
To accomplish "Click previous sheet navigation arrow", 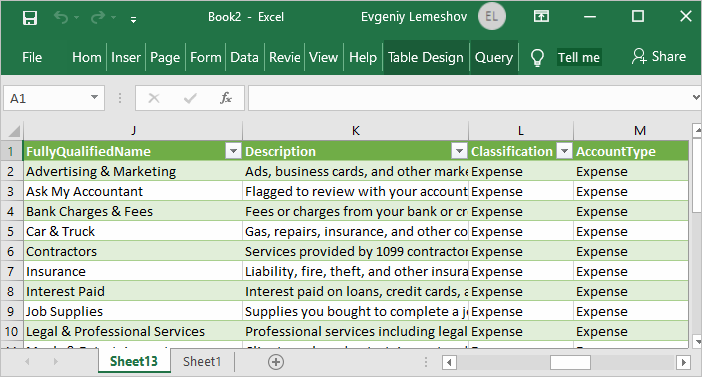I will tap(27, 361).
